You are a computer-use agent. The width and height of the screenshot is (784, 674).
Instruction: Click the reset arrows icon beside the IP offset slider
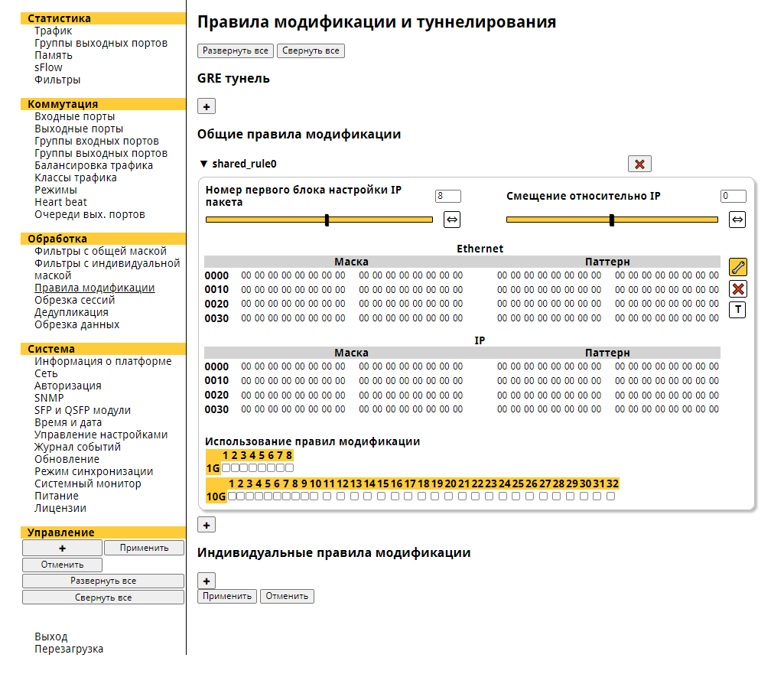[x=737, y=220]
